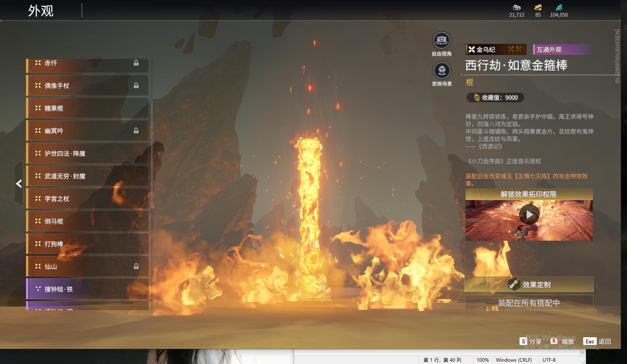Click the 104,056 currency amount
The width and height of the screenshot is (627, 364).
(559, 15)
